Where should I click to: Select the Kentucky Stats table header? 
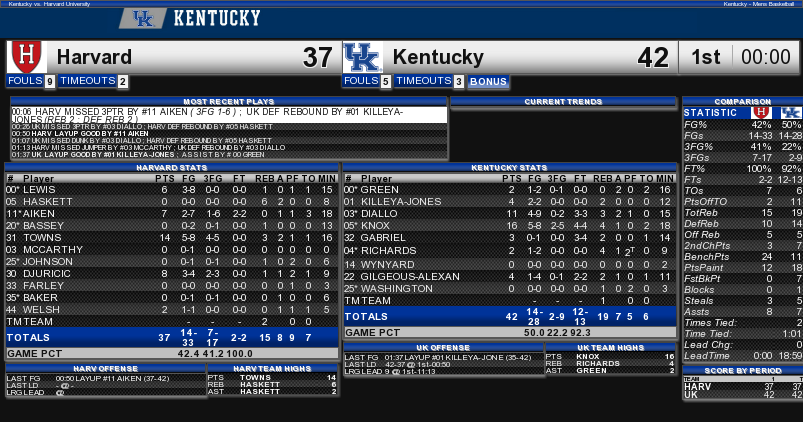pyautogui.click(x=509, y=167)
